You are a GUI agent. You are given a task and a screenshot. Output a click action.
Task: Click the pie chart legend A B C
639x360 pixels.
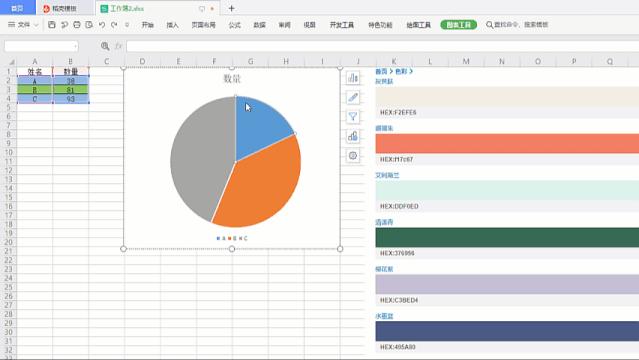click(x=232, y=239)
